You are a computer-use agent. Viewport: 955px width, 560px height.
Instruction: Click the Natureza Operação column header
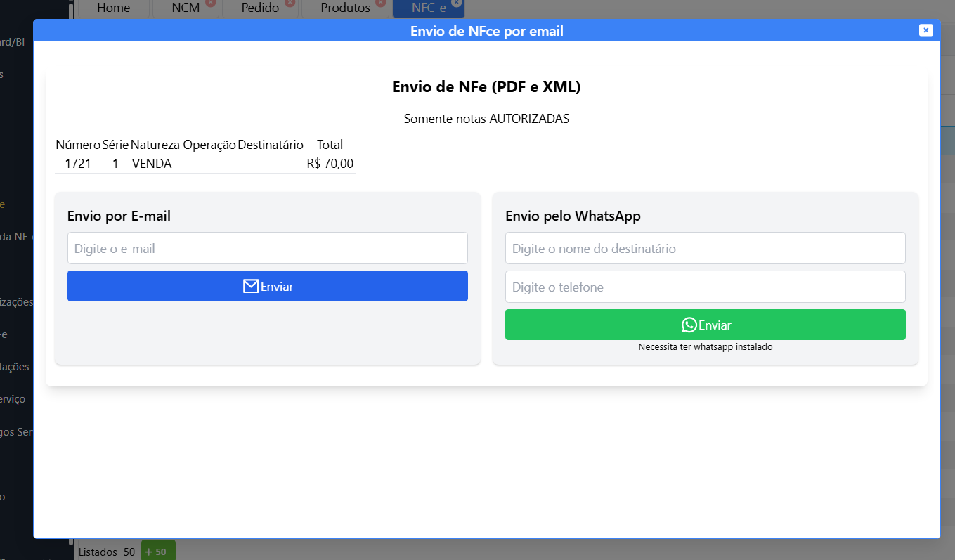pos(183,145)
